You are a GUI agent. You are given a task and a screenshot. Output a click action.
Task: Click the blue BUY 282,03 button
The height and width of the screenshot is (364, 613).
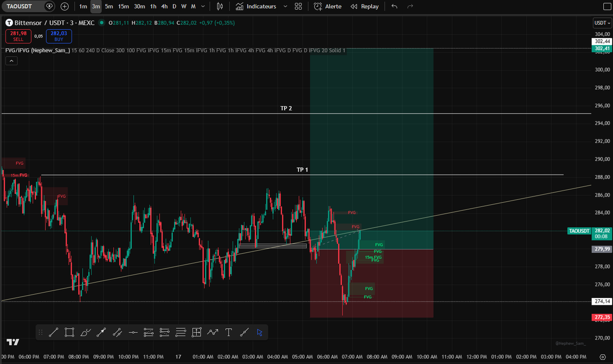coord(59,36)
